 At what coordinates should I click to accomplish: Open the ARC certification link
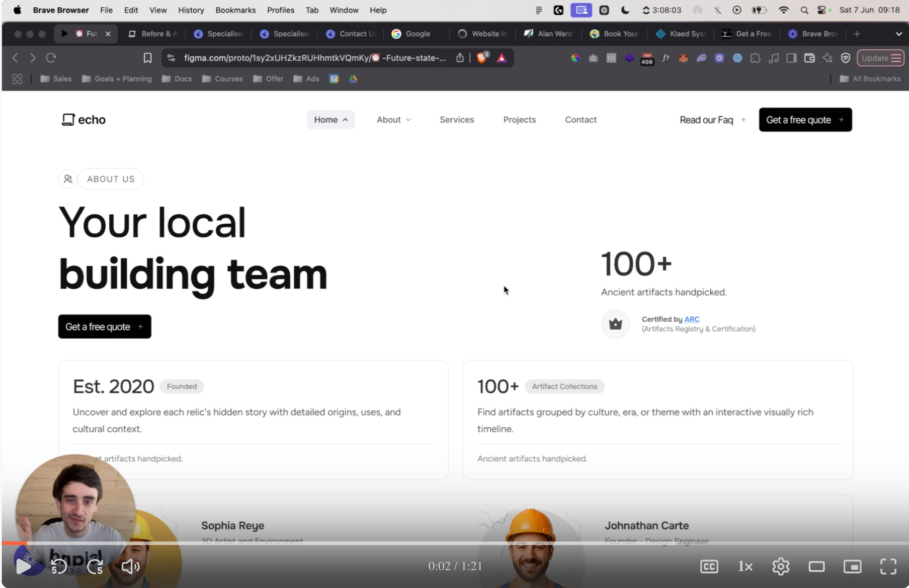click(x=692, y=319)
